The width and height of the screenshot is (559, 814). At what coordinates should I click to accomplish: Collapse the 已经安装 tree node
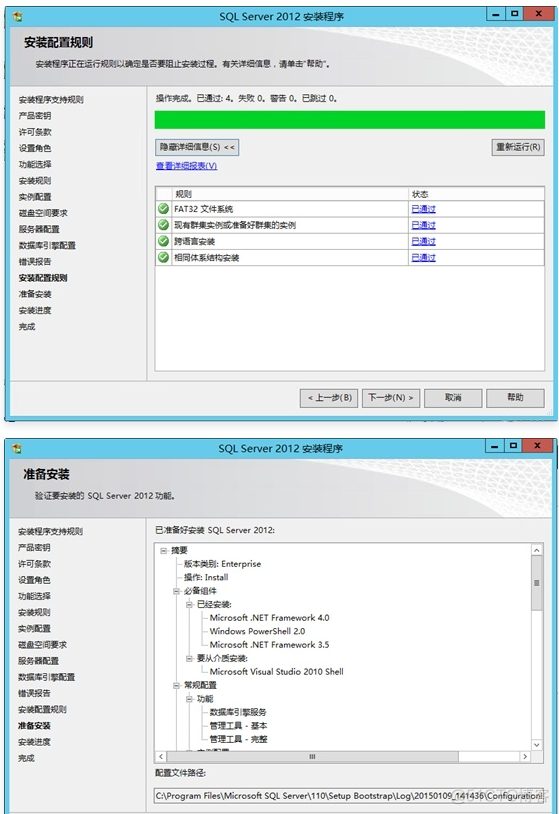[x=189, y=604]
